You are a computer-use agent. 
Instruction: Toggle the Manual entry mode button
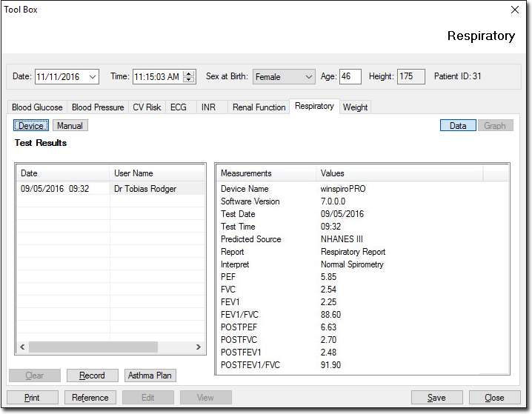point(70,126)
